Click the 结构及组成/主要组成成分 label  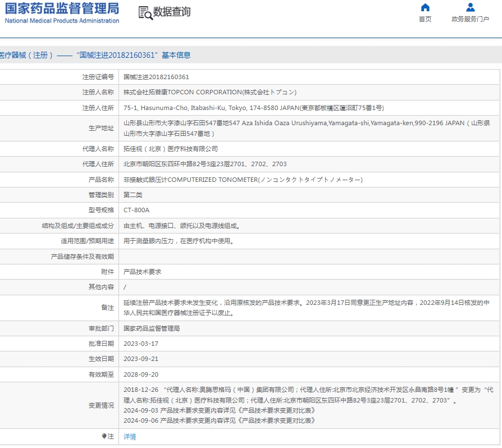coord(78,226)
